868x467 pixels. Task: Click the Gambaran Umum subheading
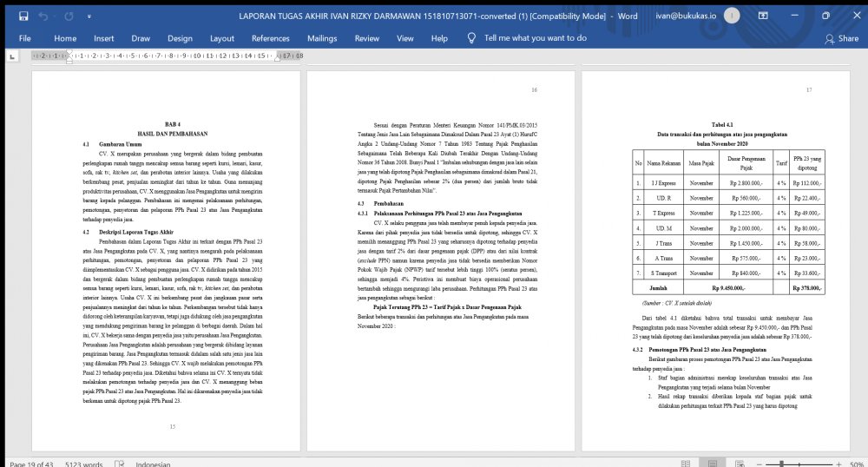pyautogui.click(x=120, y=144)
